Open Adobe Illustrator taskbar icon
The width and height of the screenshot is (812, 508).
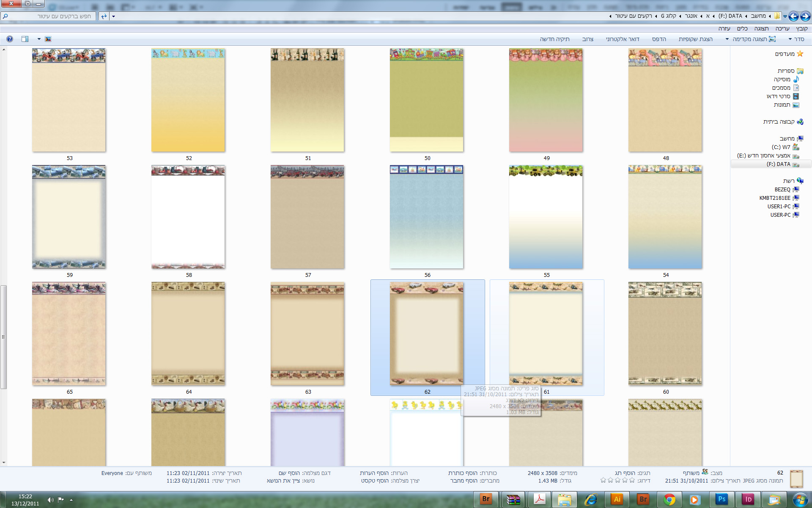pos(617,499)
